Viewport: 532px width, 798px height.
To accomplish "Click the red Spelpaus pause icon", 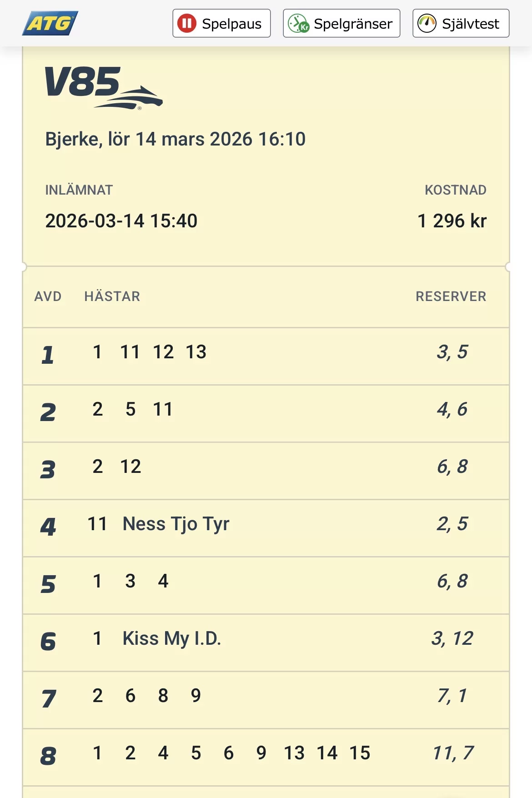I will click(187, 23).
